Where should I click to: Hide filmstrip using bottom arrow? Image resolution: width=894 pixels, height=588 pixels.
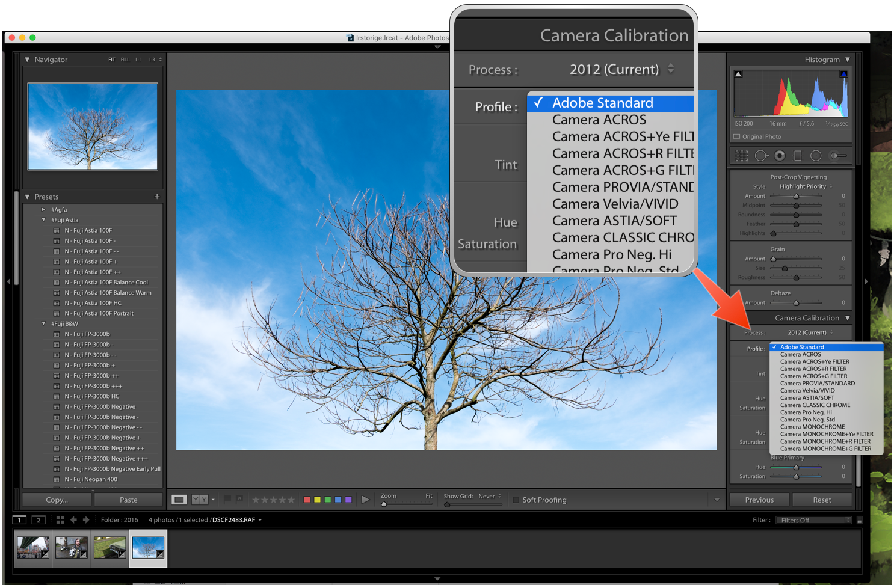click(x=437, y=579)
